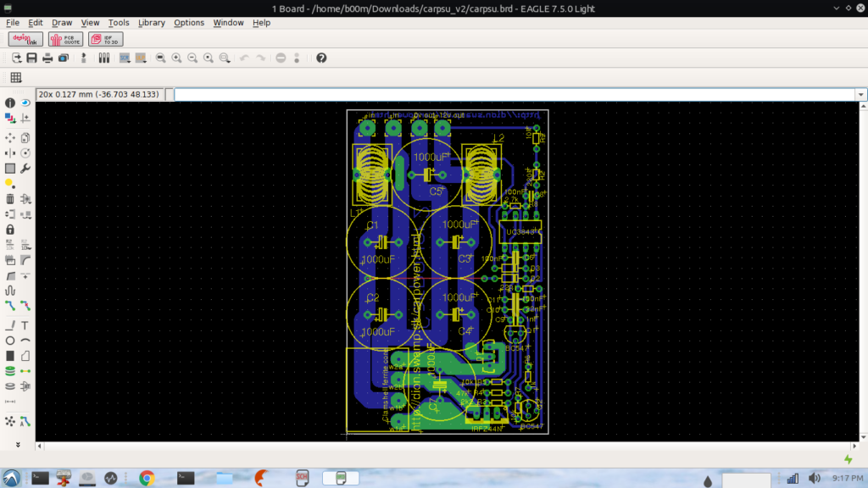868x488 pixels.
Task: Click the Redraw zoom icon
Action: coord(209,58)
